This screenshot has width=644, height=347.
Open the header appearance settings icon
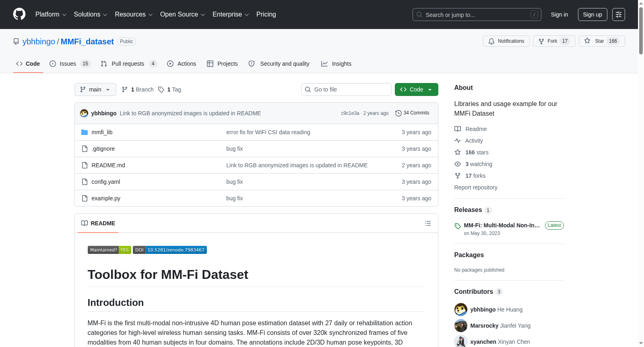(x=619, y=15)
